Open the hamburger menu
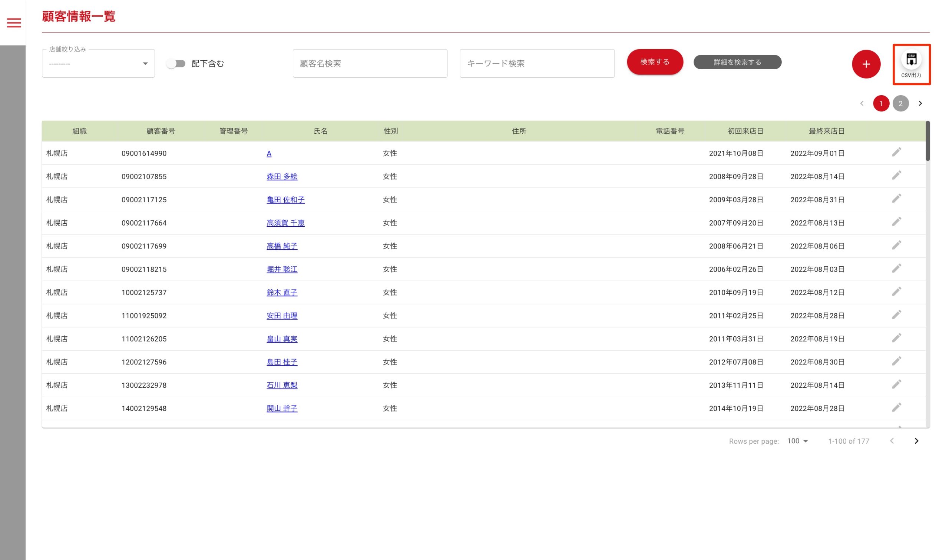Screen dimensions: 949x560 tap(14, 23)
